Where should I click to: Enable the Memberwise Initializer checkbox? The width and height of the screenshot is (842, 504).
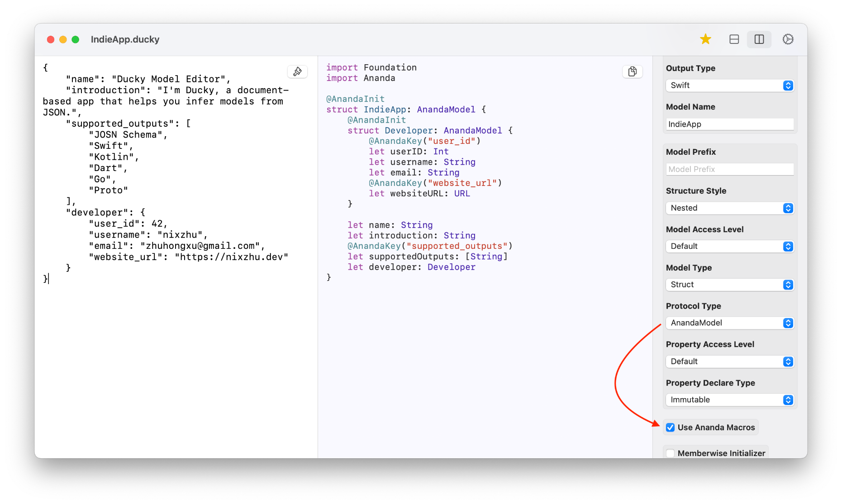671,453
